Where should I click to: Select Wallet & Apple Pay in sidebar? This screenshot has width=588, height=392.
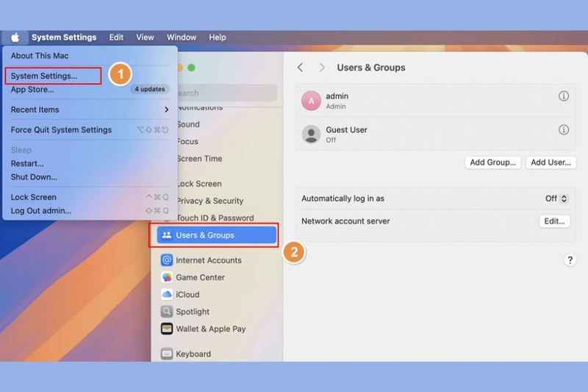(216, 329)
